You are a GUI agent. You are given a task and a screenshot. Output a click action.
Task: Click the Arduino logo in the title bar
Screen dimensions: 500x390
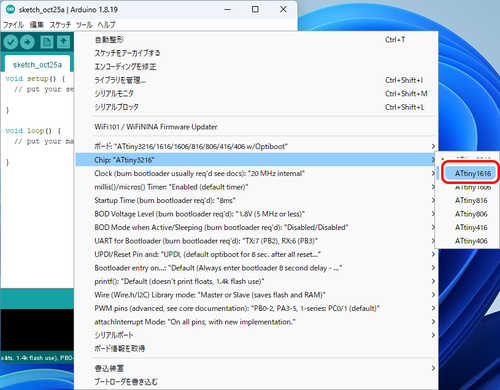tap(10, 9)
